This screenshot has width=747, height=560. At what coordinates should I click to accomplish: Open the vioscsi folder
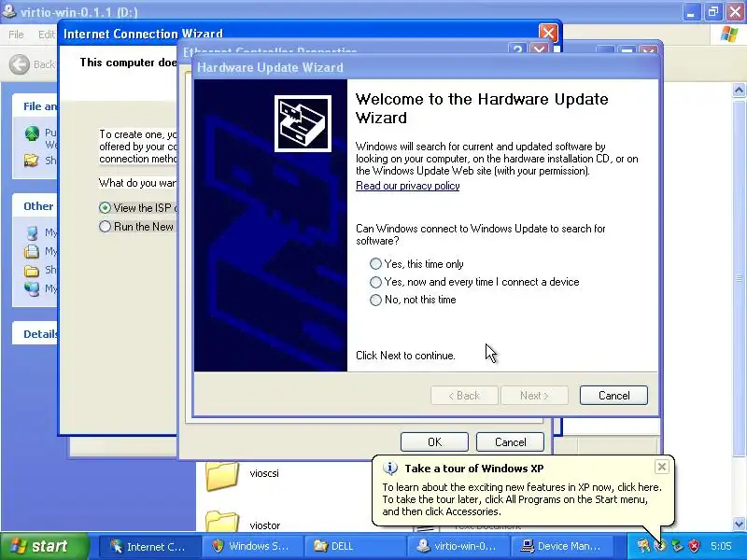pyautogui.click(x=222, y=476)
